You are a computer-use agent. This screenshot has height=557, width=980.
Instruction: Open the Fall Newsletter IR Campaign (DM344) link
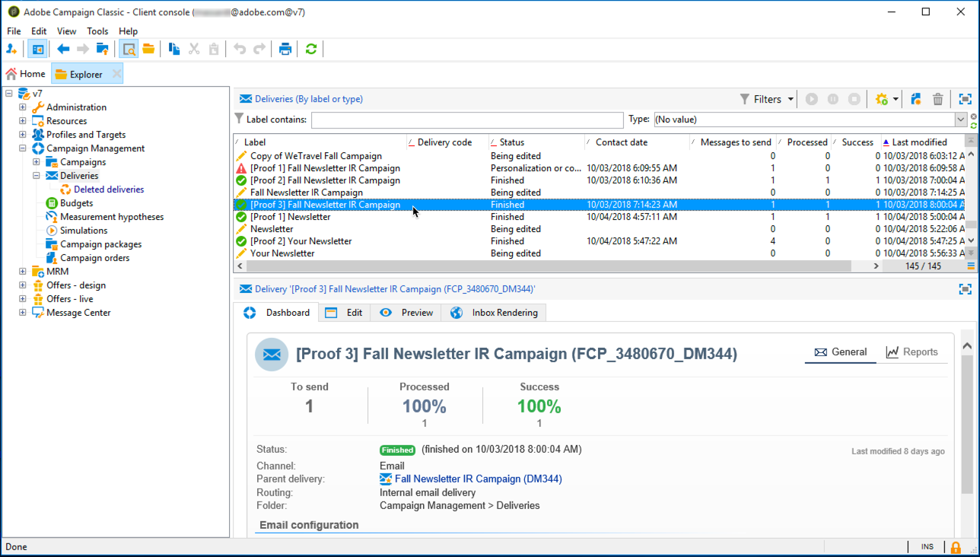tap(478, 479)
